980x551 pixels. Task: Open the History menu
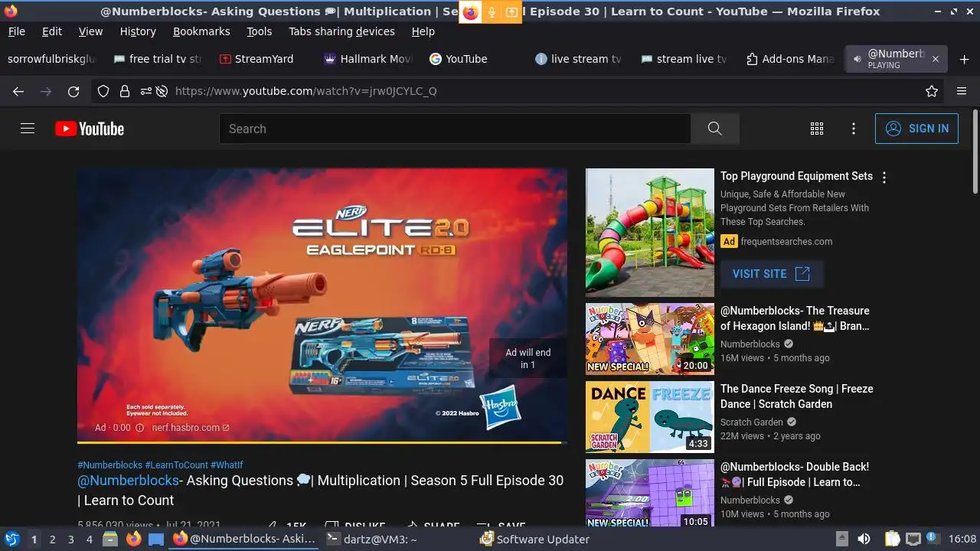coord(138,31)
